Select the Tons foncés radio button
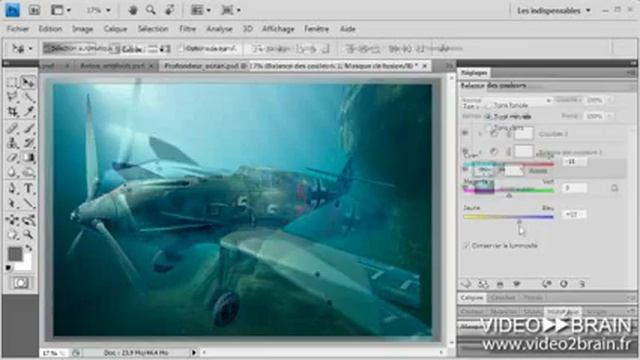Viewport: 640px width, 360px height. coord(489,105)
